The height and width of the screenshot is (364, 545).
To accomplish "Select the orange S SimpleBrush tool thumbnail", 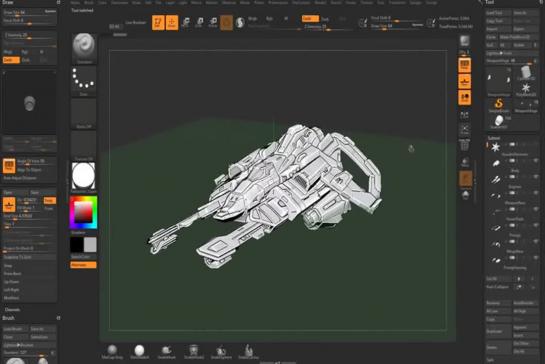I will [499, 105].
